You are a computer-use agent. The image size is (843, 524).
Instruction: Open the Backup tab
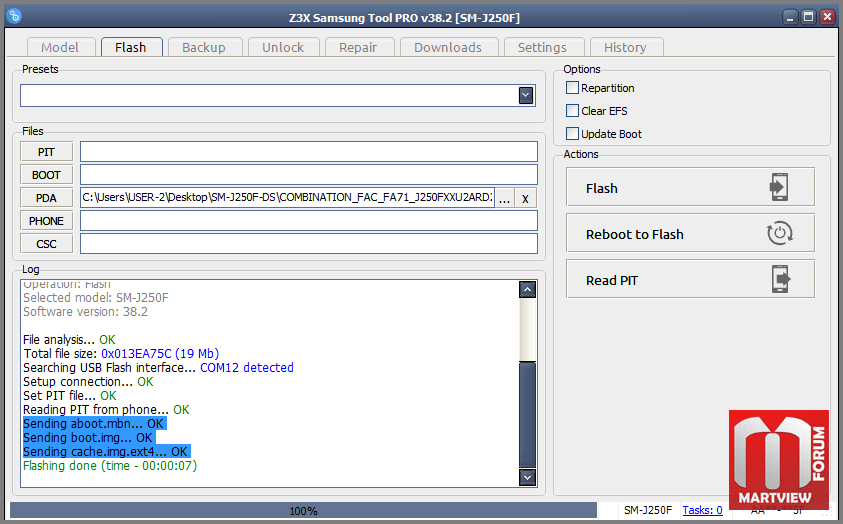point(204,47)
